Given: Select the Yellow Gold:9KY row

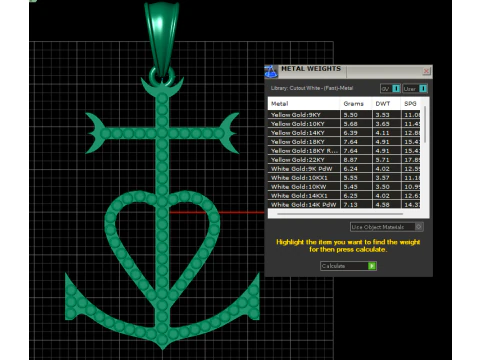Looking at the screenshot, I should [x=344, y=115].
